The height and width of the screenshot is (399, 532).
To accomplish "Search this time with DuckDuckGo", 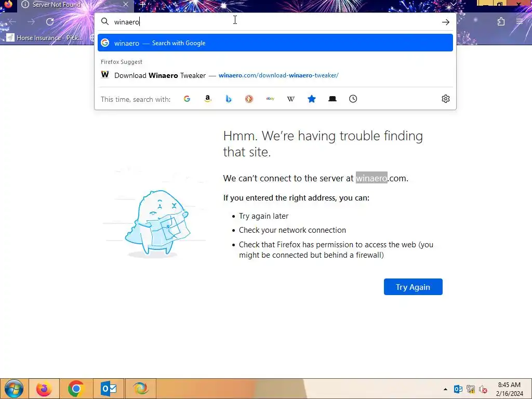I will click(x=249, y=99).
